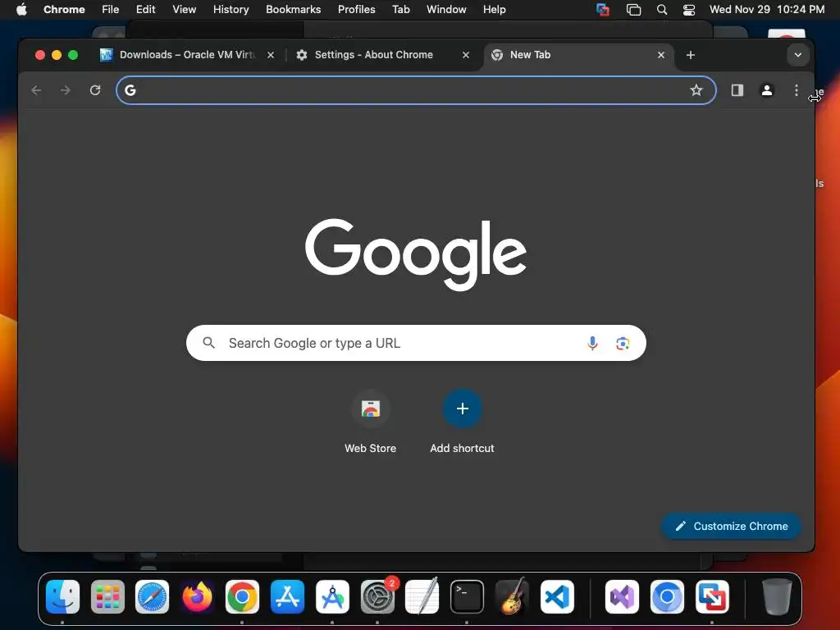Image resolution: width=840 pixels, height=630 pixels.
Task: Open the Web Store shortcut
Action: (370, 422)
